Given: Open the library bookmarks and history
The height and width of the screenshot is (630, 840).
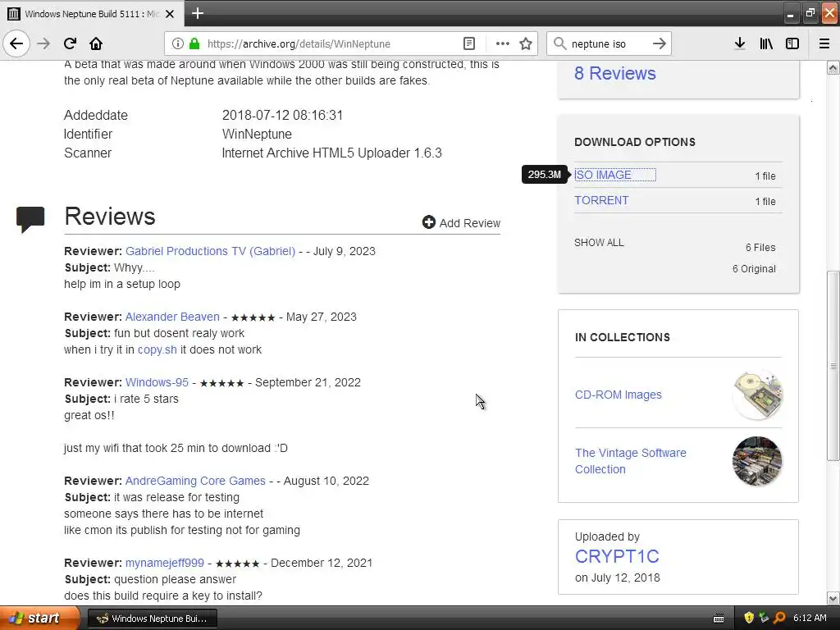Looking at the screenshot, I should (x=766, y=43).
